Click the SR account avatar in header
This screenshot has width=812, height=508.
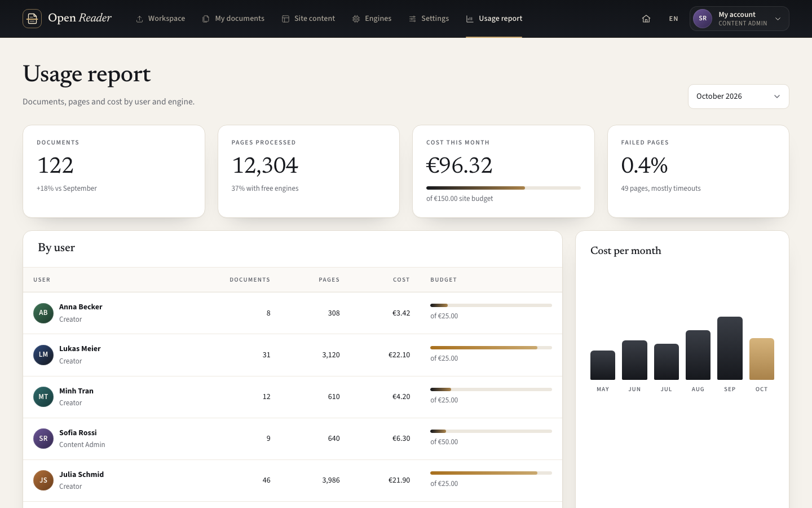703,19
